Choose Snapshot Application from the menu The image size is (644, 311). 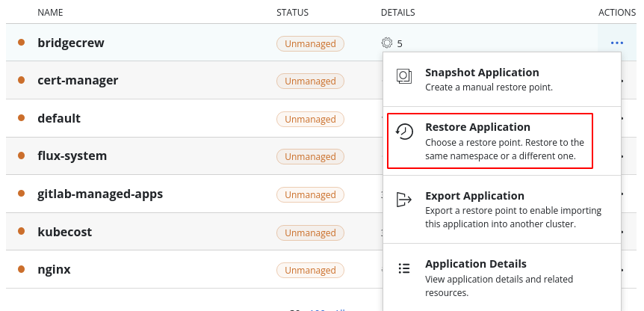(502, 79)
